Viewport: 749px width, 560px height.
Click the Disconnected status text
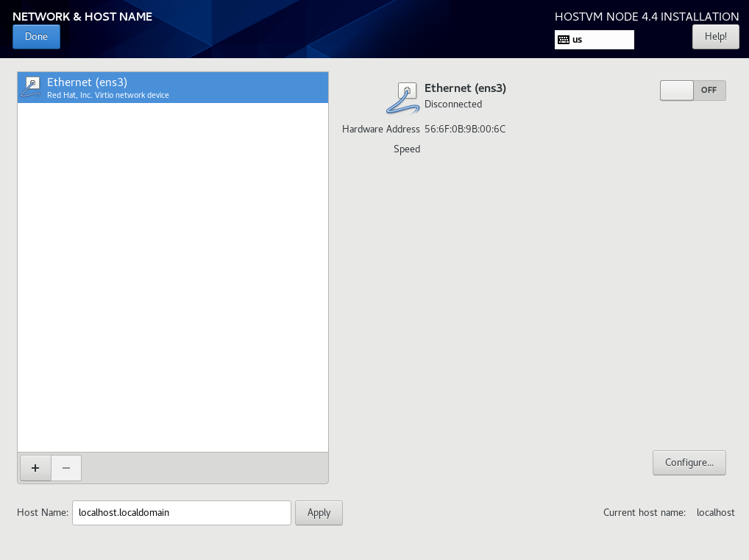[453, 104]
